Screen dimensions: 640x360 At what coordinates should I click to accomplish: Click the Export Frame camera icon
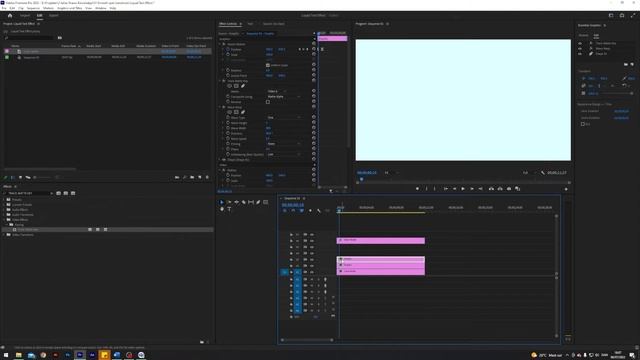pyautogui.click(x=509, y=189)
